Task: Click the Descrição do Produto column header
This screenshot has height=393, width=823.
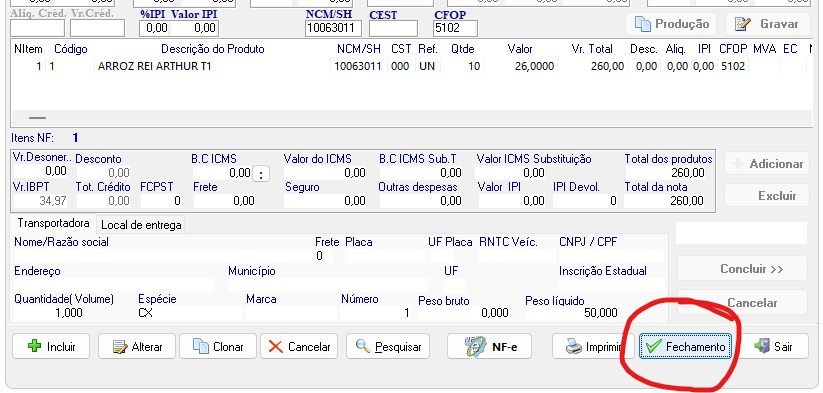Action: (213, 49)
